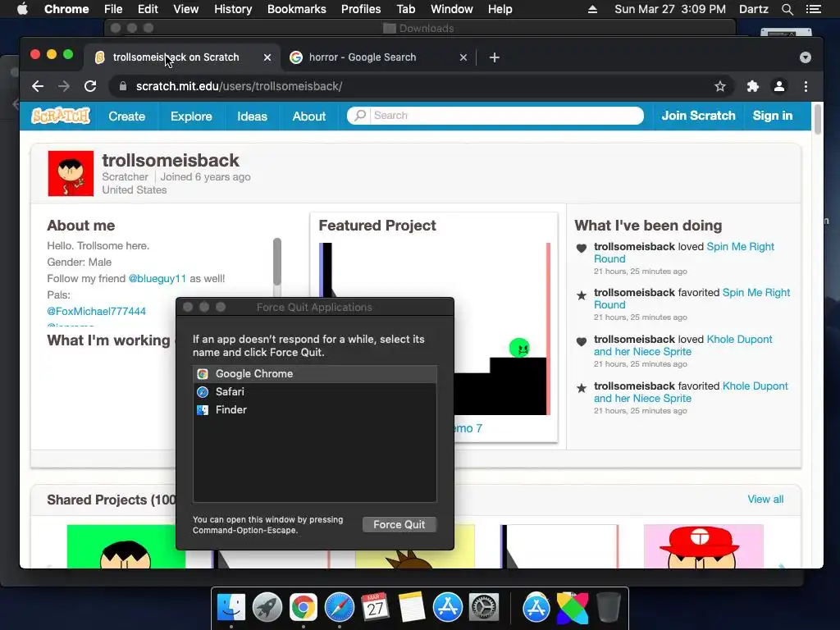The width and height of the screenshot is (840, 630).
Task: Click the page vertical scrollbar
Action: [x=818, y=120]
